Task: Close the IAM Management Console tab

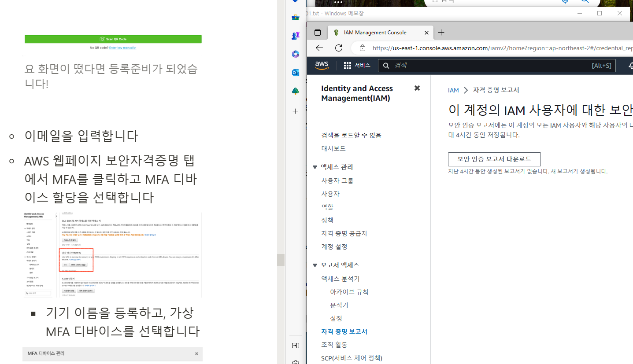Action: tap(426, 33)
